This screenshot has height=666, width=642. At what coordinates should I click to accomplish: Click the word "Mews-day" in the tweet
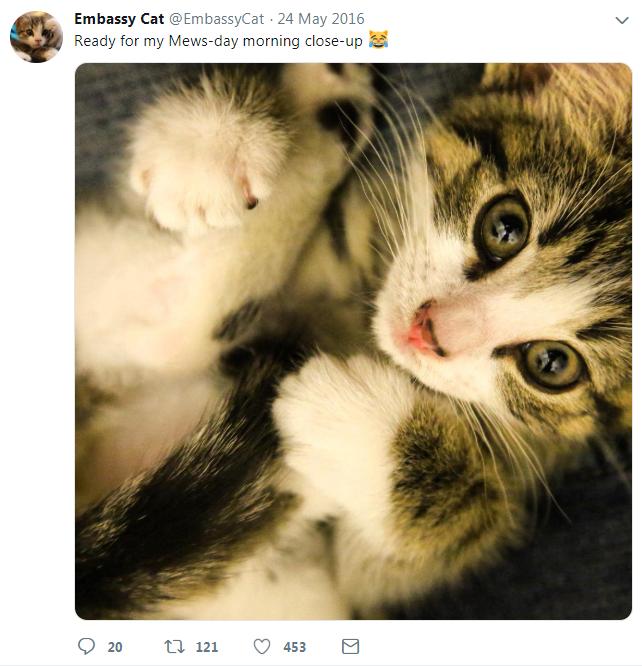click(x=204, y=41)
